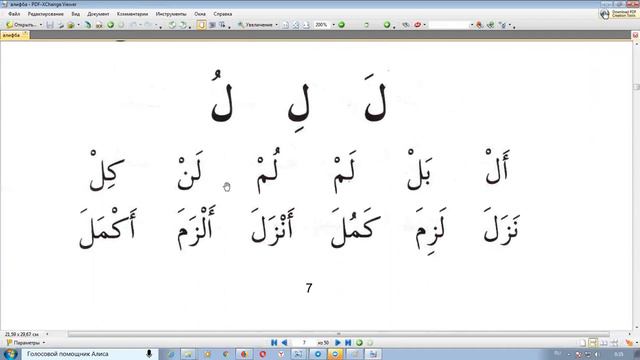Viewport: 640px width, 360px height.
Task: Select Continuous page layout icon
Action: (593, 343)
